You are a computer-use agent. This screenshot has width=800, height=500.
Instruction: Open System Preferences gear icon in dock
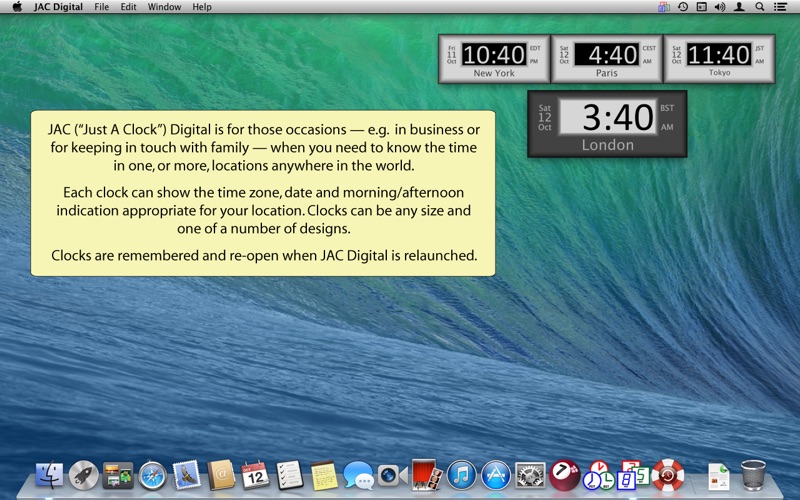coord(530,476)
